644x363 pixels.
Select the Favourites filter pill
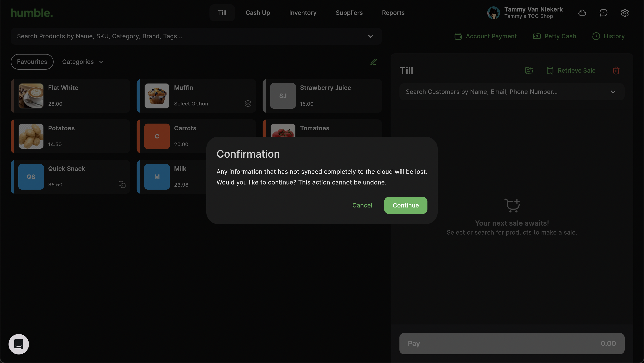coord(32,62)
